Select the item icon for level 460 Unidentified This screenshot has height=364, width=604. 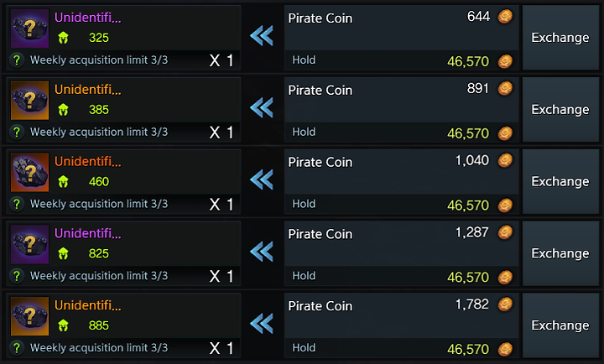tap(29, 172)
